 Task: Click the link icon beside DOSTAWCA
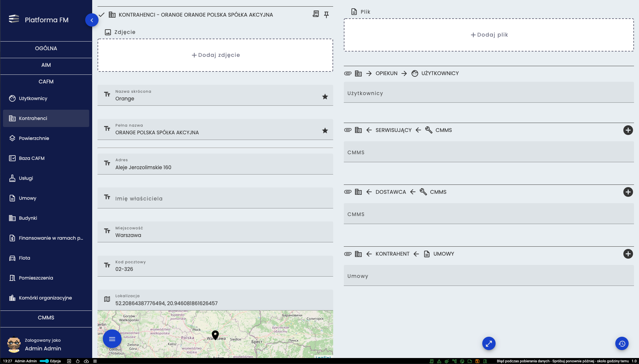[348, 192]
